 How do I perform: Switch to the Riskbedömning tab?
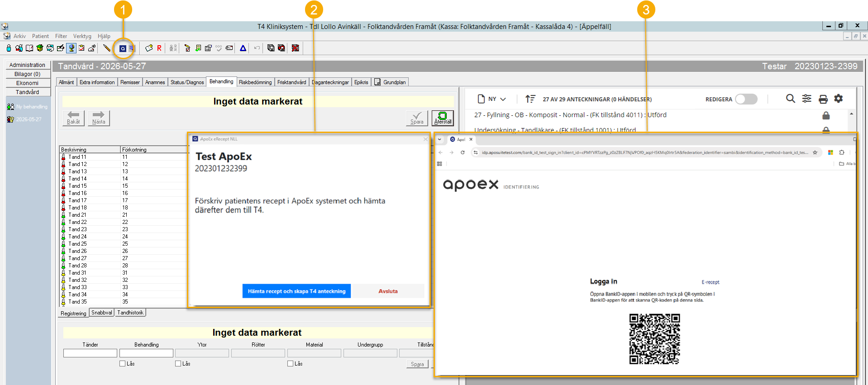(x=255, y=82)
